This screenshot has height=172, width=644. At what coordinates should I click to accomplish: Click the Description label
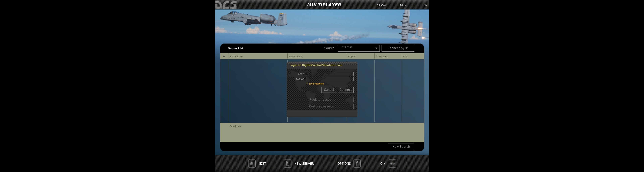click(x=235, y=126)
